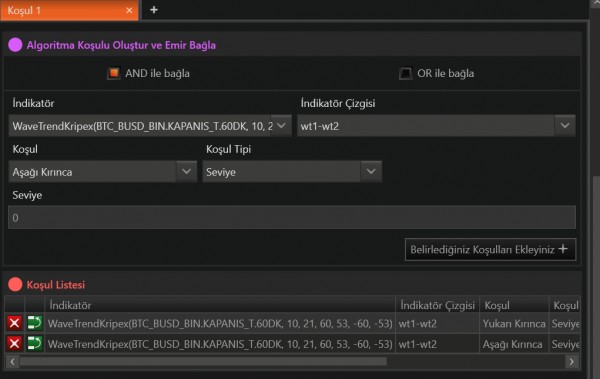Screen dimensions: 600x379
Task: Click green refresh icon on Yukarı Kırınca row
Action: pyautogui.click(x=34, y=323)
